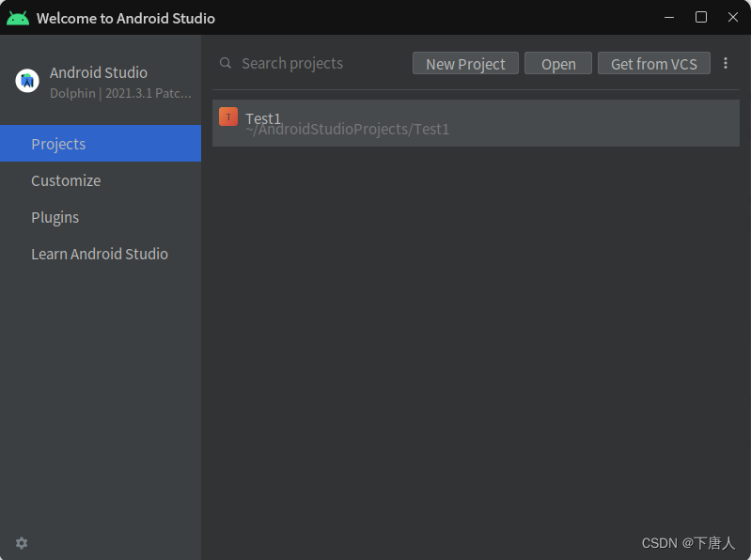Open the settings gear in the sidebar
751x560 pixels.
[x=22, y=543]
